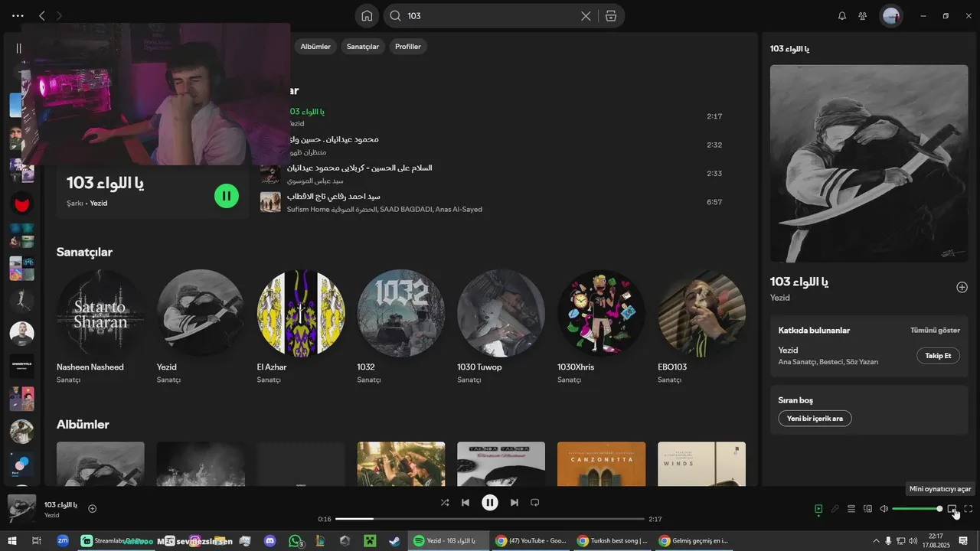
Task: Open the queue list
Action: (851, 509)
